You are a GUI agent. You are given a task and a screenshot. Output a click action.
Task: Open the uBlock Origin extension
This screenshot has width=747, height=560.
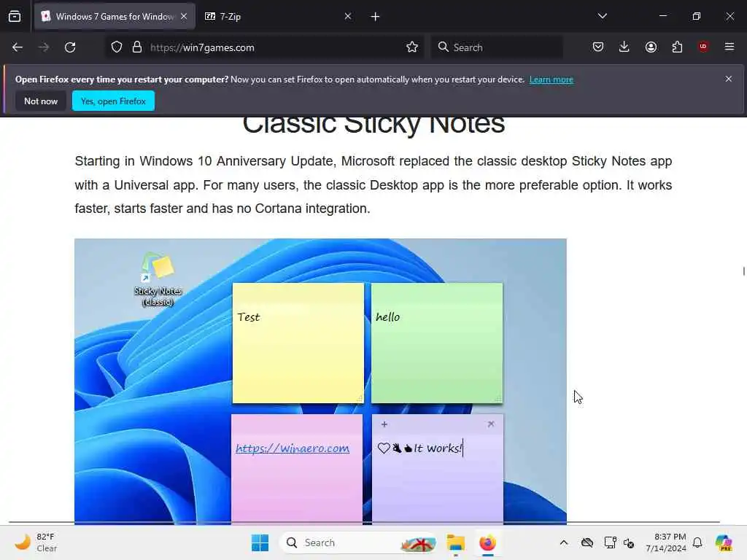(x=703, y=47)
